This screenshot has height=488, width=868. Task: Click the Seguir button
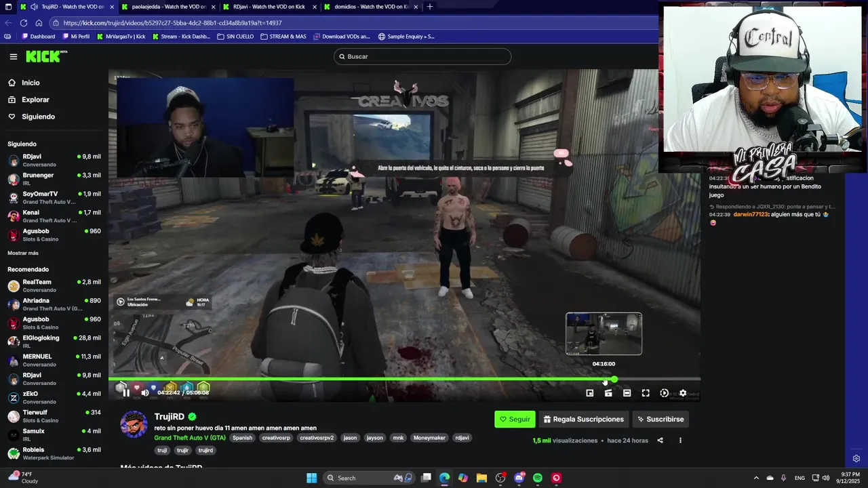515,420
